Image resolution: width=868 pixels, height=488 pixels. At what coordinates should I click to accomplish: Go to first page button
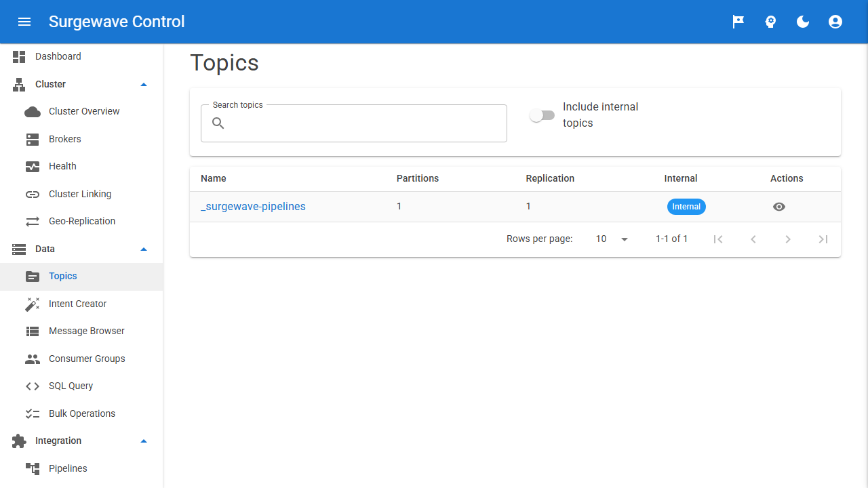coord(718,239)
